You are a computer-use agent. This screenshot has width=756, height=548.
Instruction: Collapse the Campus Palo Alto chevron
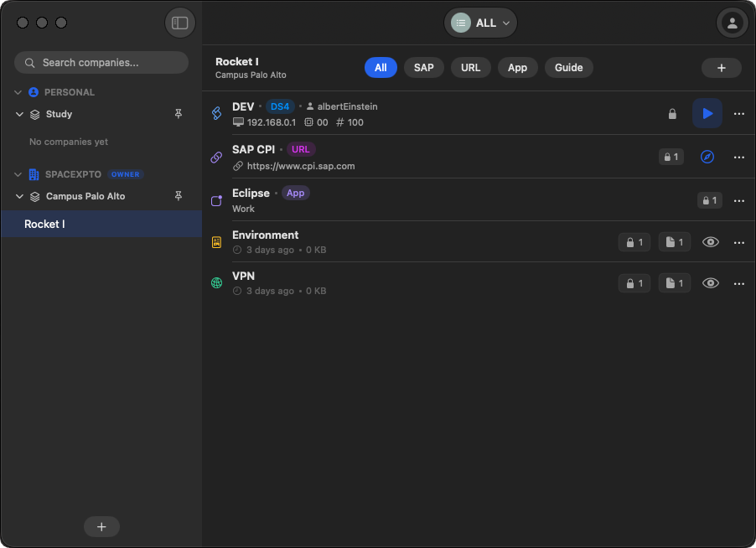click(20, 196)
